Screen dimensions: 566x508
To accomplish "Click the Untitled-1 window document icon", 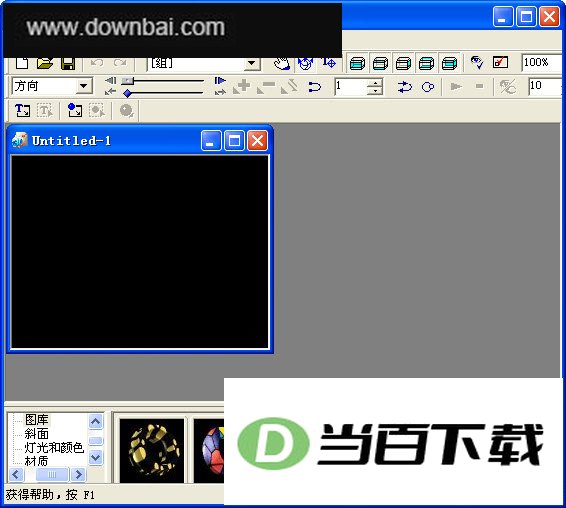I will 19,140.
